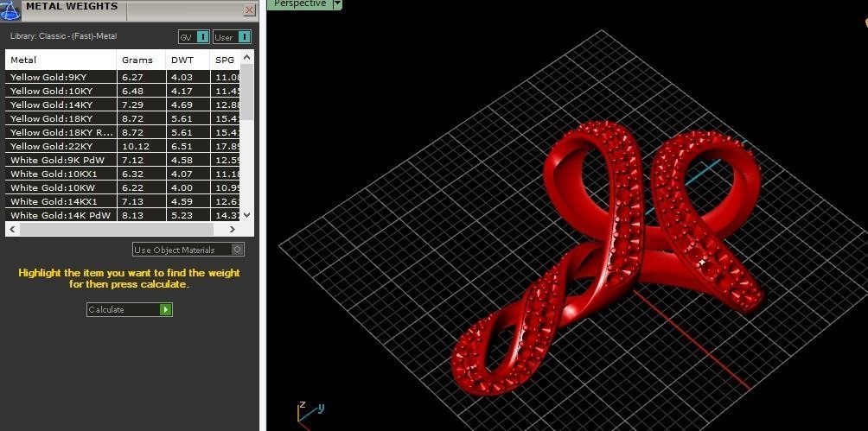Click the 6.27 grams value
Image resolution: width=868 pixels, height=431 pixels.
pyautogui.click(x=132, y=78)
